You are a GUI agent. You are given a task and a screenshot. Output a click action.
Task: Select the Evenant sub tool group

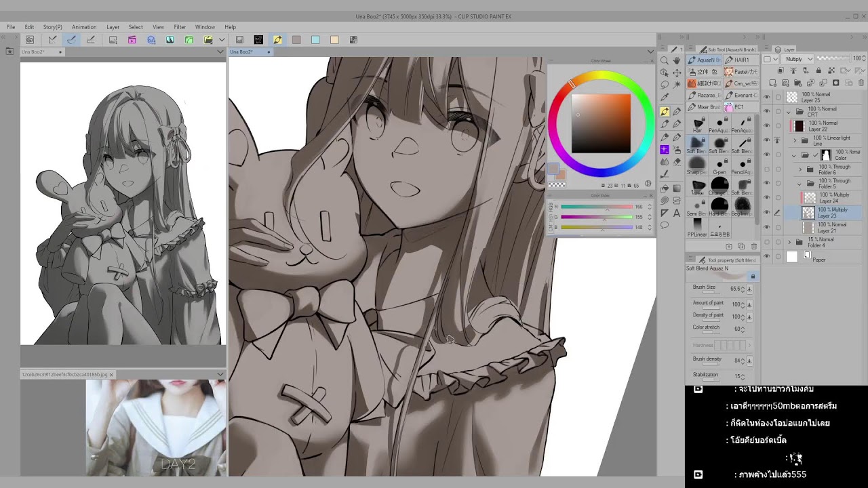pyautogui.click(x=741, y=96)
